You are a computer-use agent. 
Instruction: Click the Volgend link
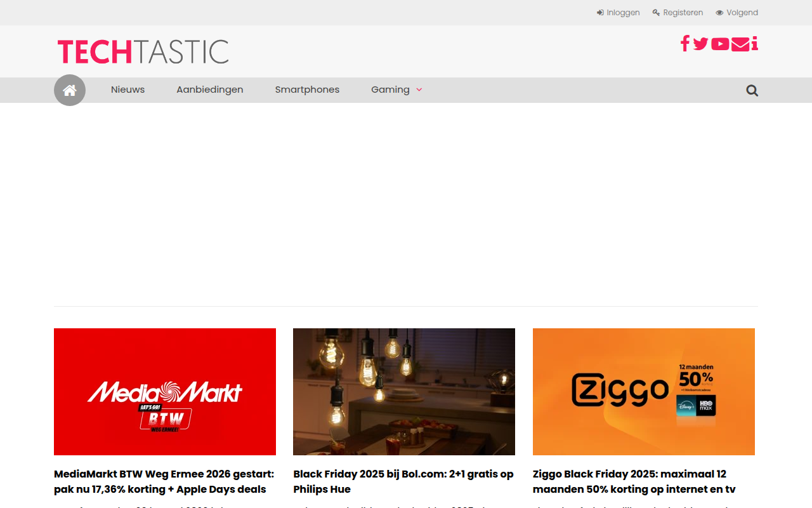[737, 13]
